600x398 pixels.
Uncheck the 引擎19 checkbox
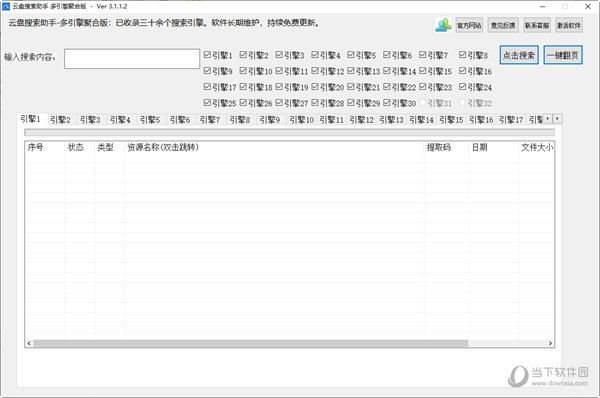pos(279,87)
